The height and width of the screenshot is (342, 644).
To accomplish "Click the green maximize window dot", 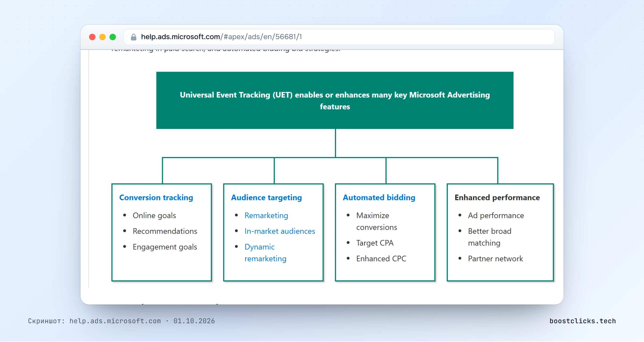I will pos(113,37).
